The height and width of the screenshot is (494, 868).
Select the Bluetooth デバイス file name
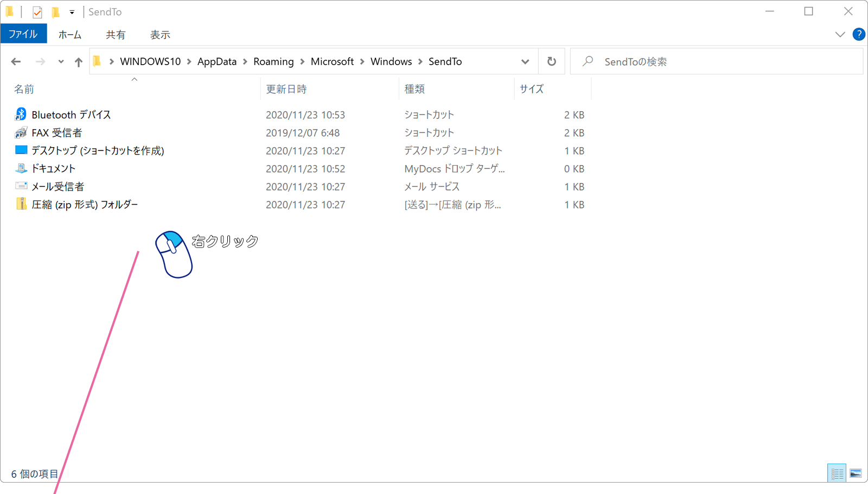pyautogui.click(x=71, y=115)
